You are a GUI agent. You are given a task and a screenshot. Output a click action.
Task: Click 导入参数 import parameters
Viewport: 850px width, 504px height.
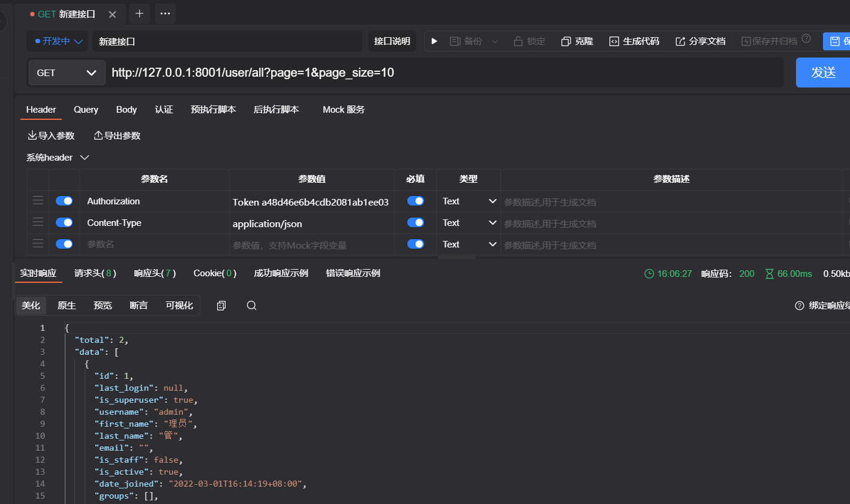[x=51, y=135]
